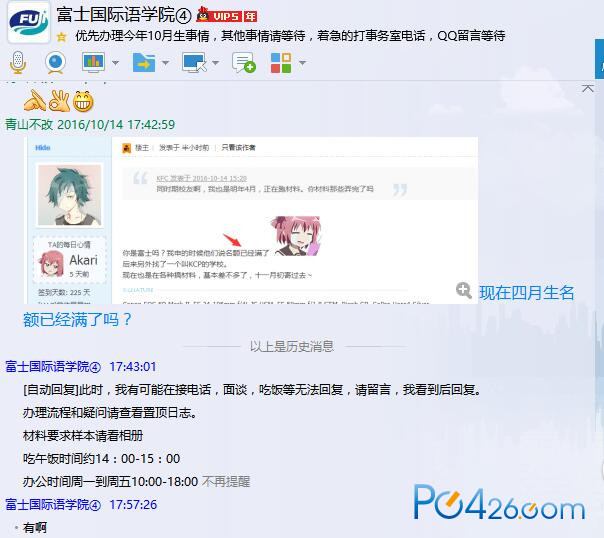Open the colorful apps grid icon
The height and width of the screenshot is (538, 604).
click(x=281, y=63)
